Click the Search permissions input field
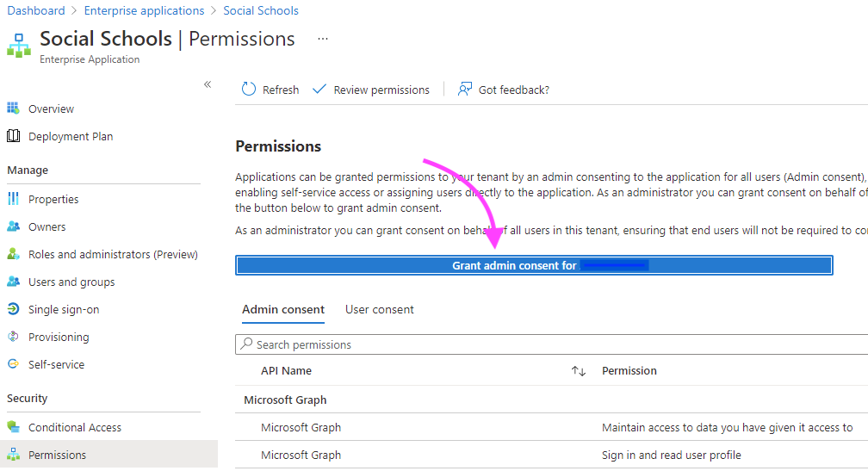This screenshot has height=471, width=868. click(x=551, y=345)
